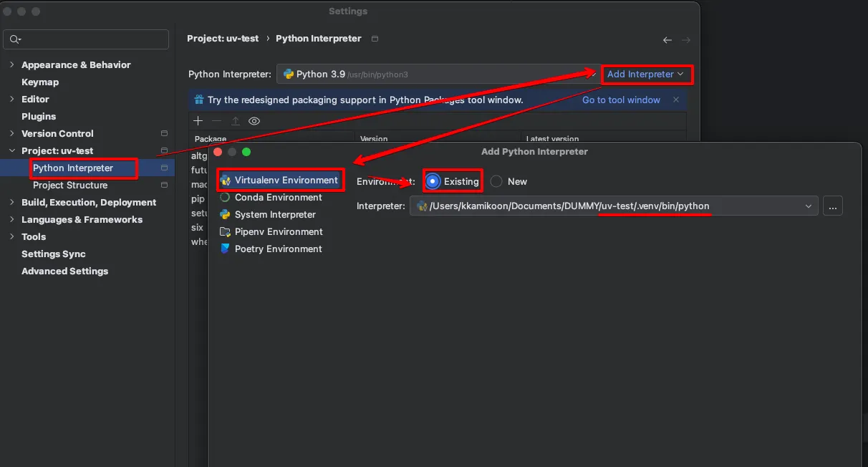Select the six package row
Screen dimensions: 868x467
pyautogui.click(x=198, y=227)
